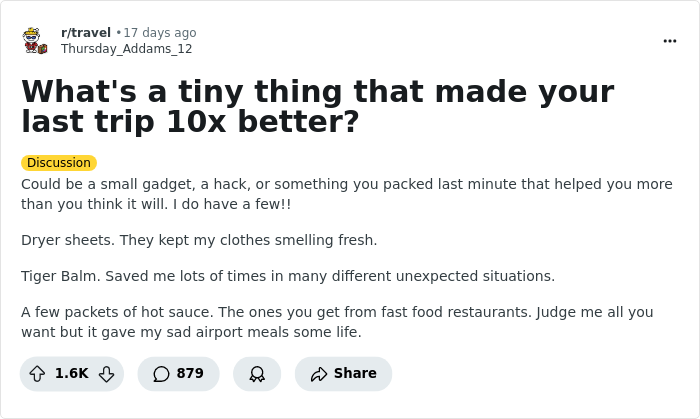Click the Dryer sheets line

click(199, 240)
